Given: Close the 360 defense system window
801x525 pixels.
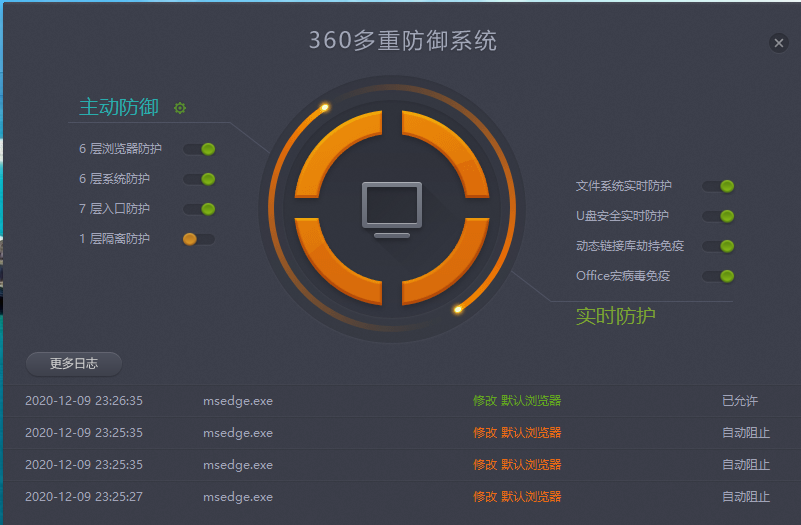Looking at the screenshot, I should 779,43.
